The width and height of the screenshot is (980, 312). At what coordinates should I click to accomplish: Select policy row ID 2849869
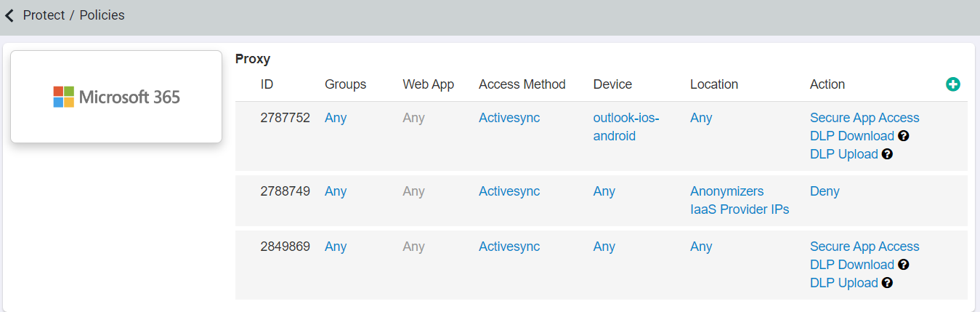pos(602,265)
